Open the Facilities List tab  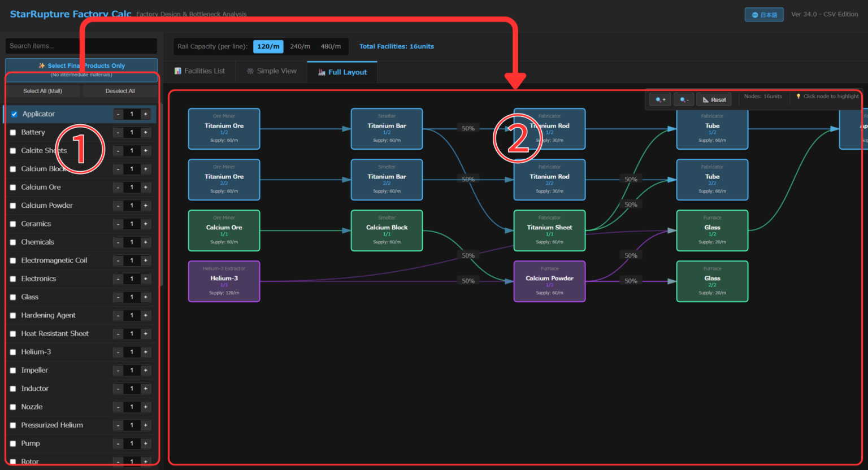(x=199, y=71)
